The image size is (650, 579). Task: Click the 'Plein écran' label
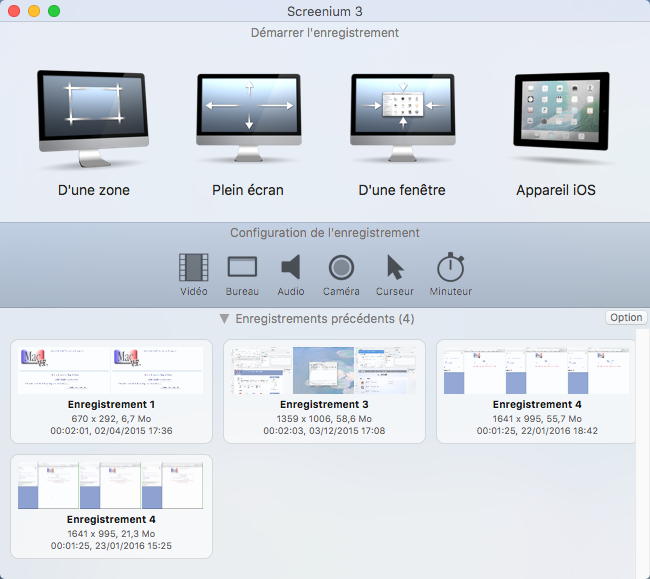pos(248,190)
